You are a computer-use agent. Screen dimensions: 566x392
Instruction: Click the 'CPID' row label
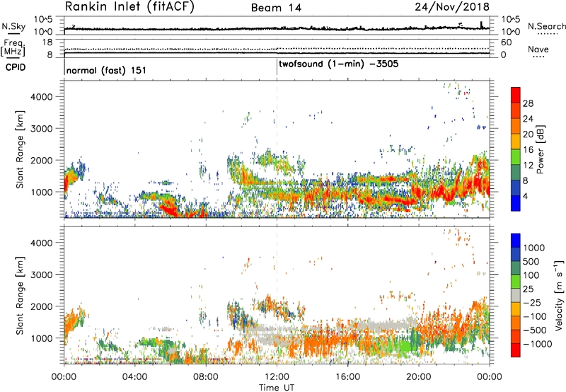pos(16,67)
